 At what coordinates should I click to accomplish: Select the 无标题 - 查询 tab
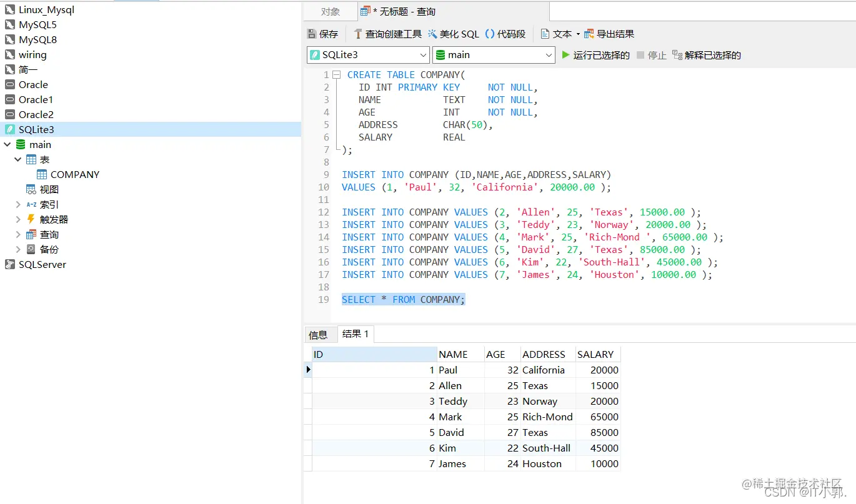(x=454, y=12)
